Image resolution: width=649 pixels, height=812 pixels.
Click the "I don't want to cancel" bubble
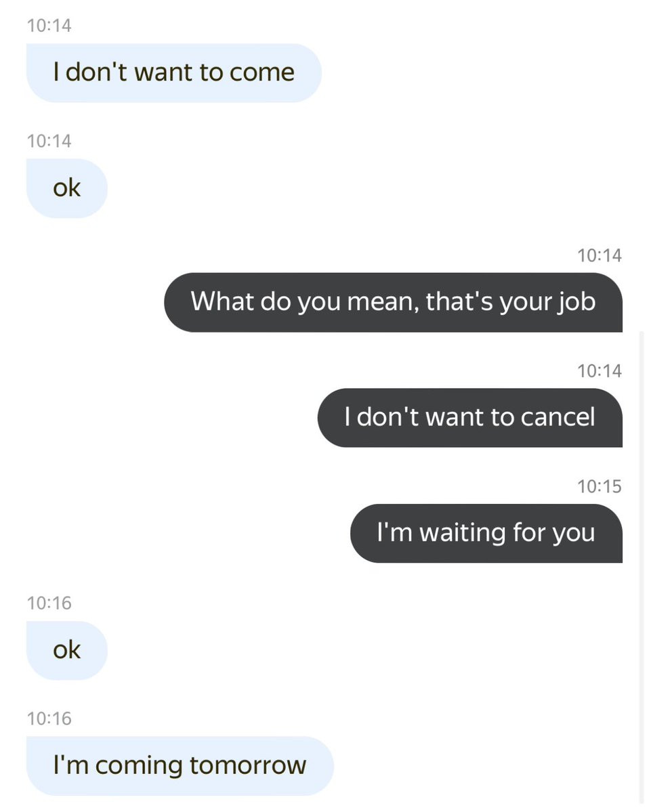469,417
